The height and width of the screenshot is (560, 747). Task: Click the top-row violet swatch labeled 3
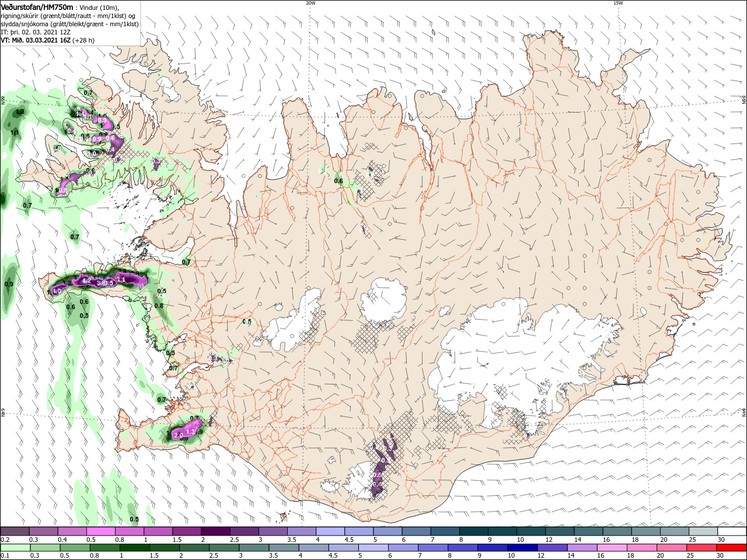pos(272,531)
